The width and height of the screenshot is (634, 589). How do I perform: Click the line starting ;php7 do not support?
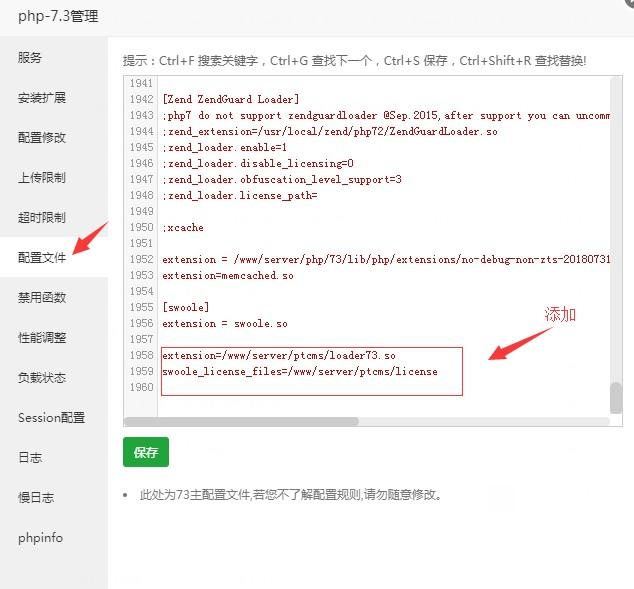[x=386, y=116]
